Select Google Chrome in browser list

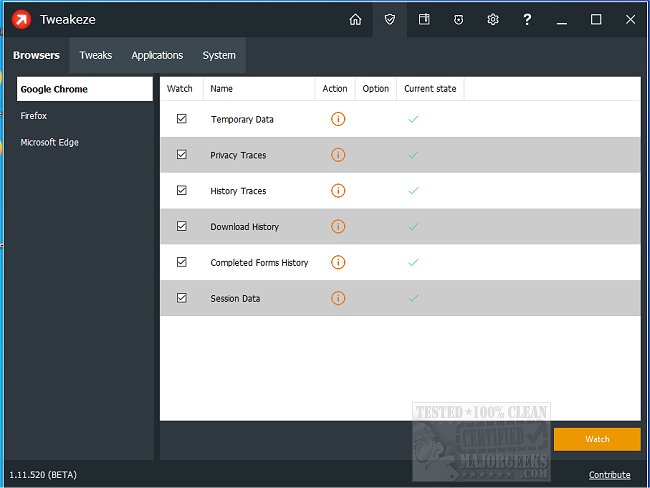coord(85,89)
